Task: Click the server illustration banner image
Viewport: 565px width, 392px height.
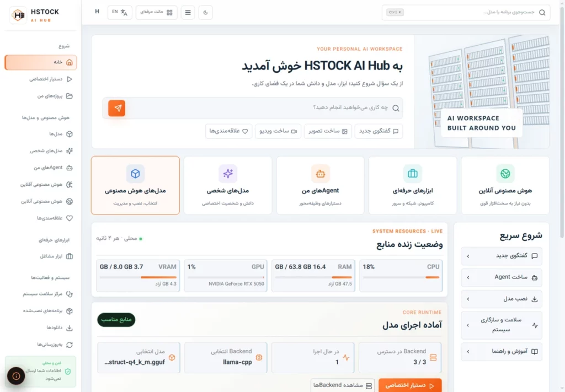Action: click(x=482, y=92)
